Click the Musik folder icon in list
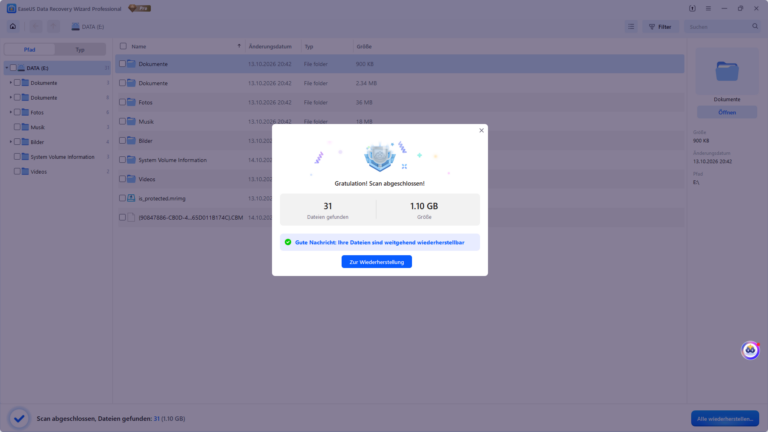Screen dimensions: 768x432 (131, 121)
